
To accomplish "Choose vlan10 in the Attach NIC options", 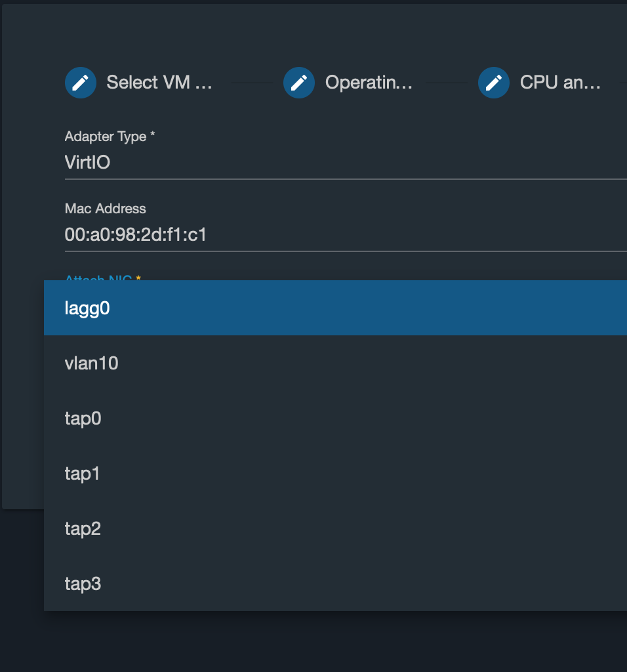I will [335, 363].
